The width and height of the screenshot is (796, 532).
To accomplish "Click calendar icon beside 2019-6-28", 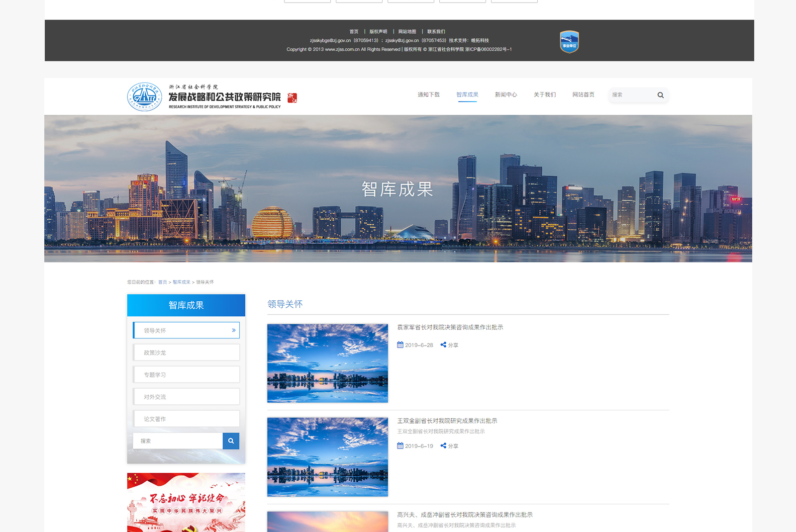I will tap(400, 345).
